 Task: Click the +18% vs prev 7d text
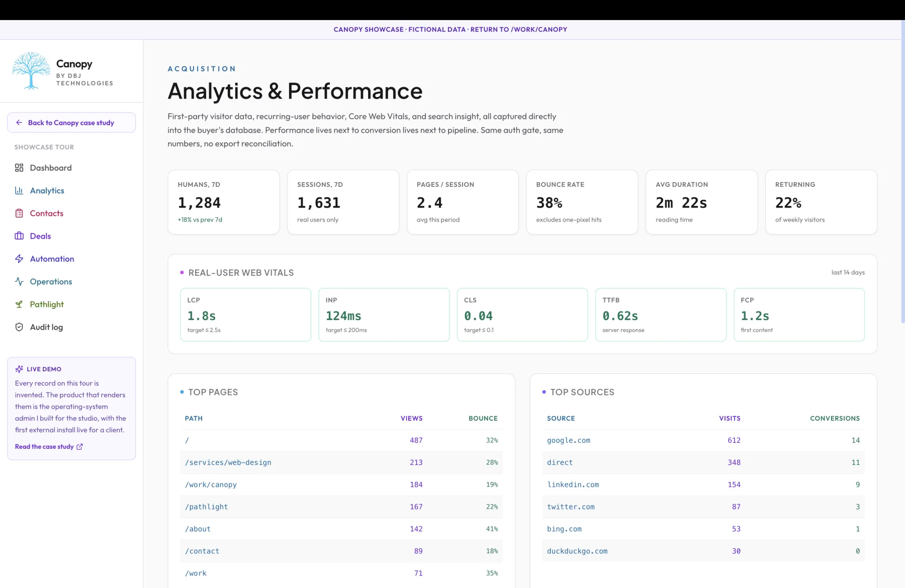tap(200, 220)
